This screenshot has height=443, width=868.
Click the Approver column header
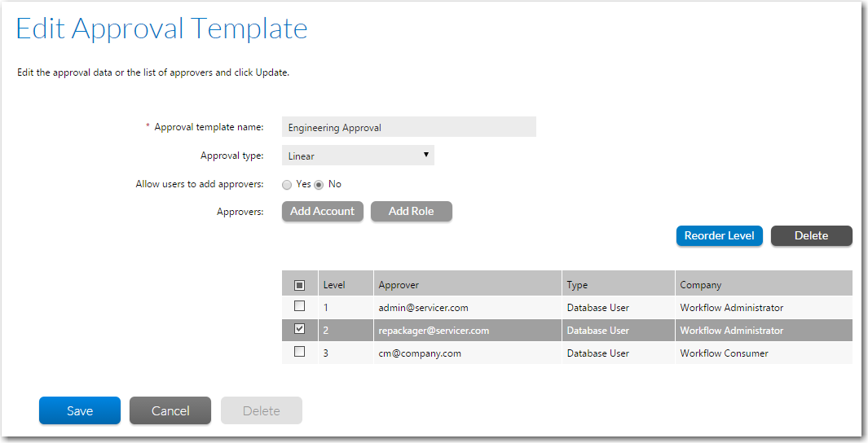pos(399,285)
